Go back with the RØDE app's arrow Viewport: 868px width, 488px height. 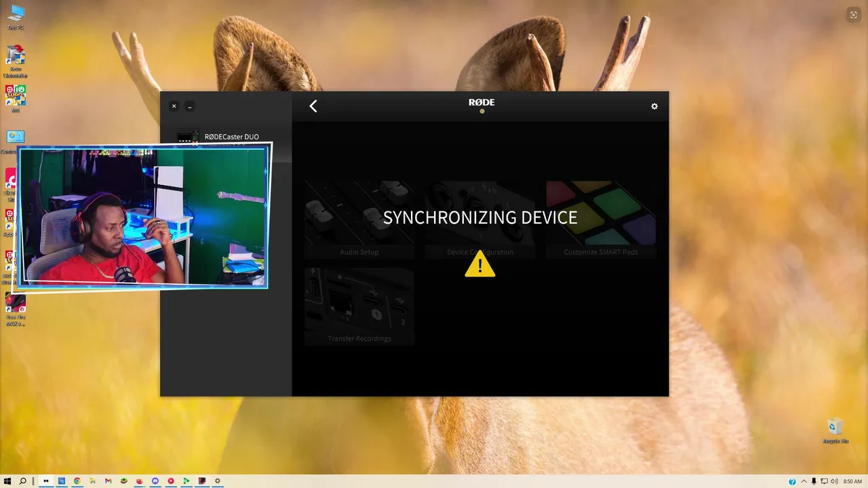click(313, 106)
